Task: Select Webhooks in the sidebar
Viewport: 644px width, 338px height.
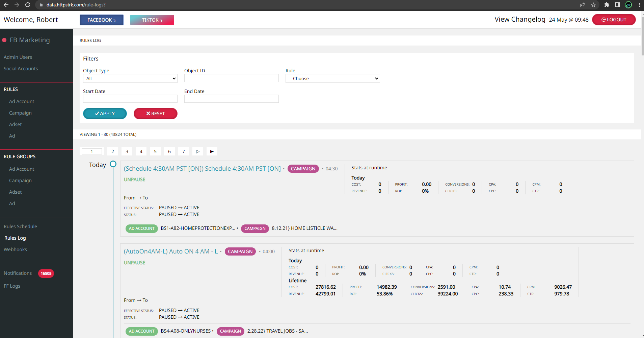Action: click(x=15, y=249)
